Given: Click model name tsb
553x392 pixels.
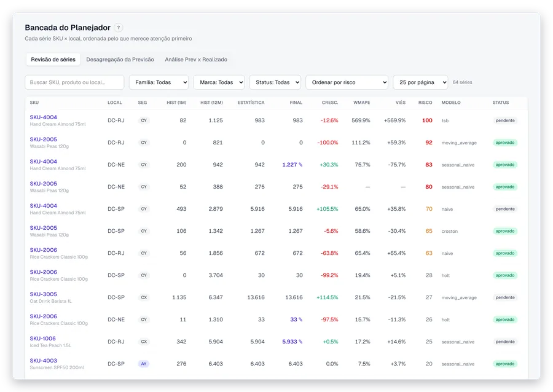Looking at the screenshot, I should pos(445,120).
